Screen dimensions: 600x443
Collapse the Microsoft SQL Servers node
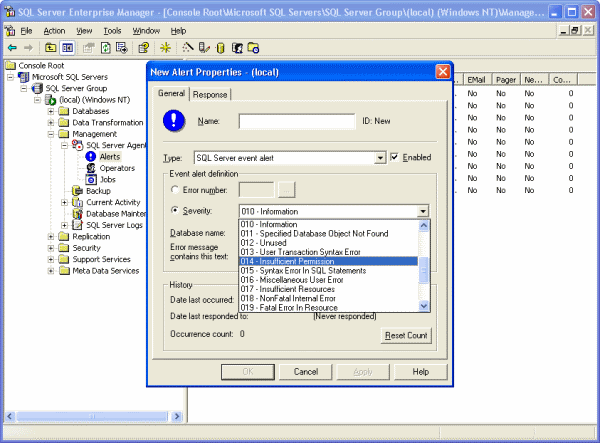point(10,77)
